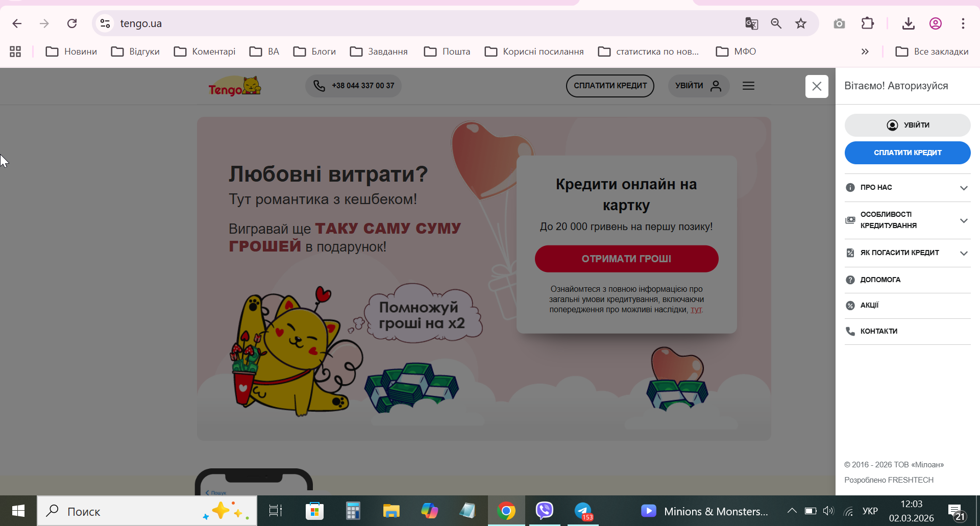This screenshot has width=980, height=526.
Task: Open Task View in taskbar
Action: coord(276,511)
